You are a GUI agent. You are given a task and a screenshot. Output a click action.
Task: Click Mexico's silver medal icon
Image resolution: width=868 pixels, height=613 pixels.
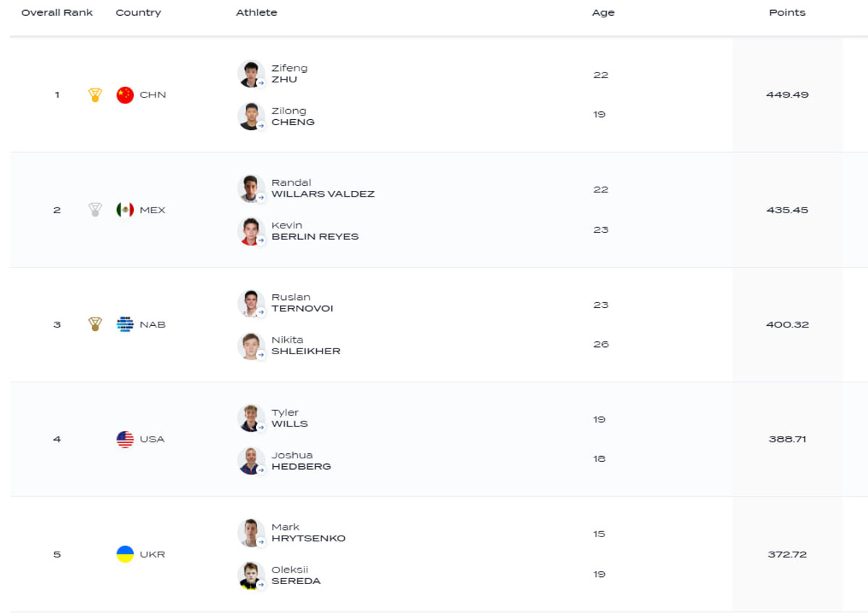pos(95,210)
